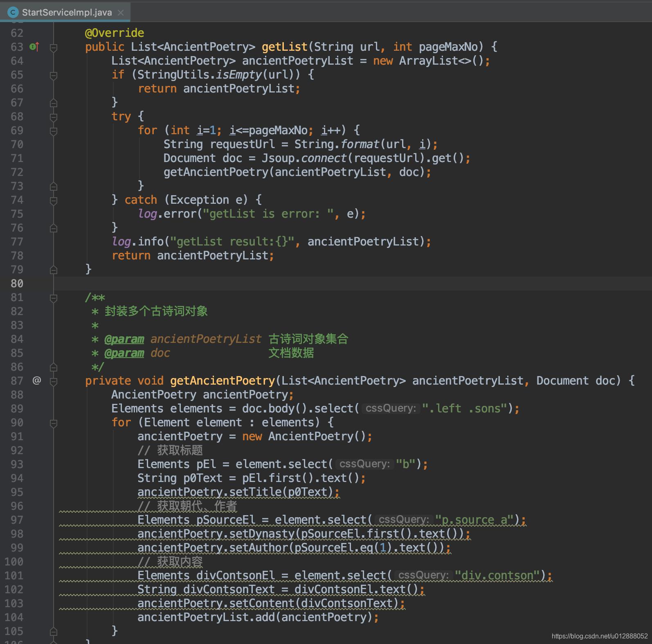Click the p0Text variable declaration on line 94
The image size is (652, 644).
click(x=203, y=478)
